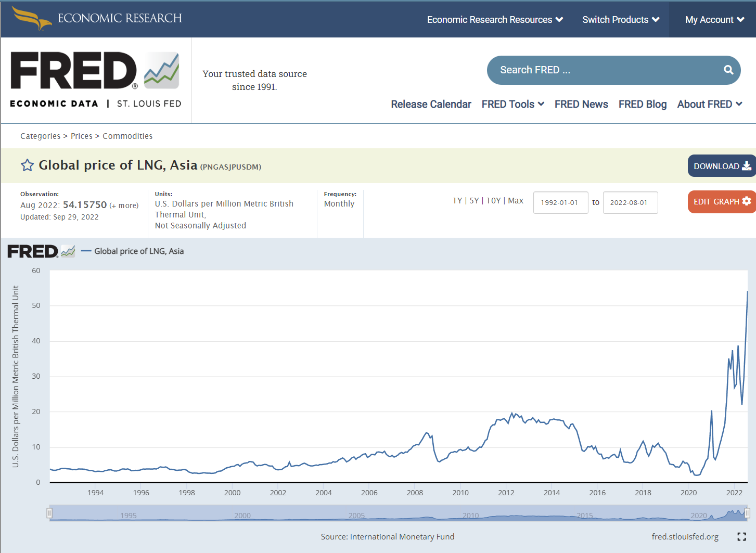756x553 pixels.
Task: Click the left handle of range slider
Action: tap(49, 513)
